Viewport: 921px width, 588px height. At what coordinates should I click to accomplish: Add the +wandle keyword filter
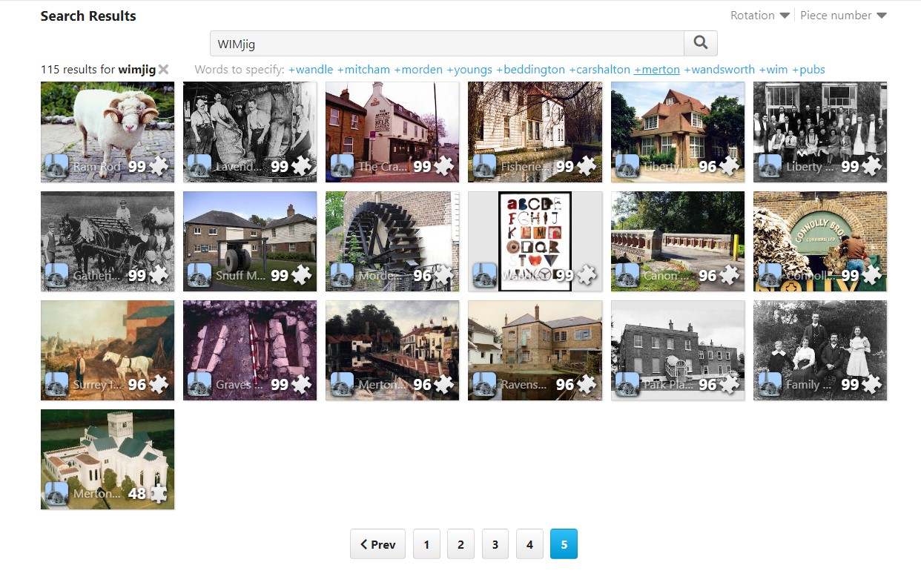coord(311,70)
